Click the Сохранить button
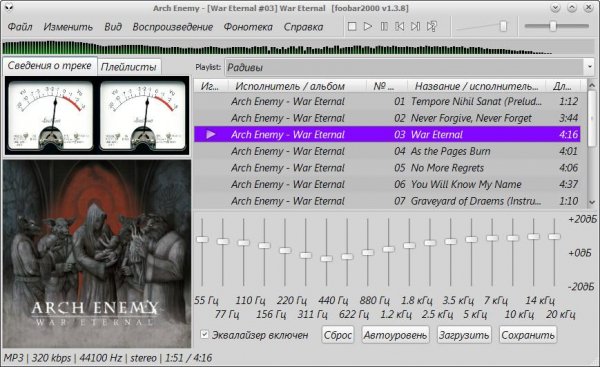The width and height of the screenshot is (600, 367). (528, 335)
